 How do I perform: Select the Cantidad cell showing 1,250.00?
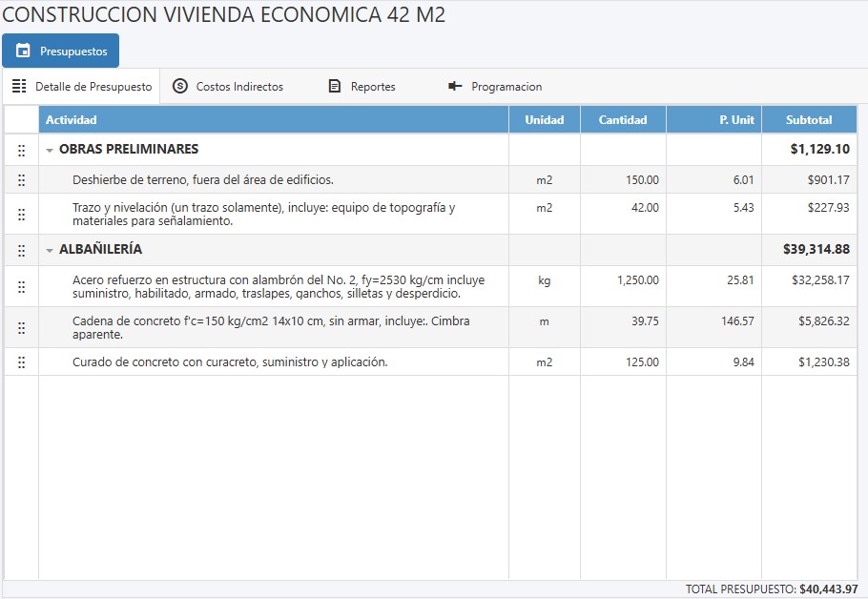[x=623, y=280]
